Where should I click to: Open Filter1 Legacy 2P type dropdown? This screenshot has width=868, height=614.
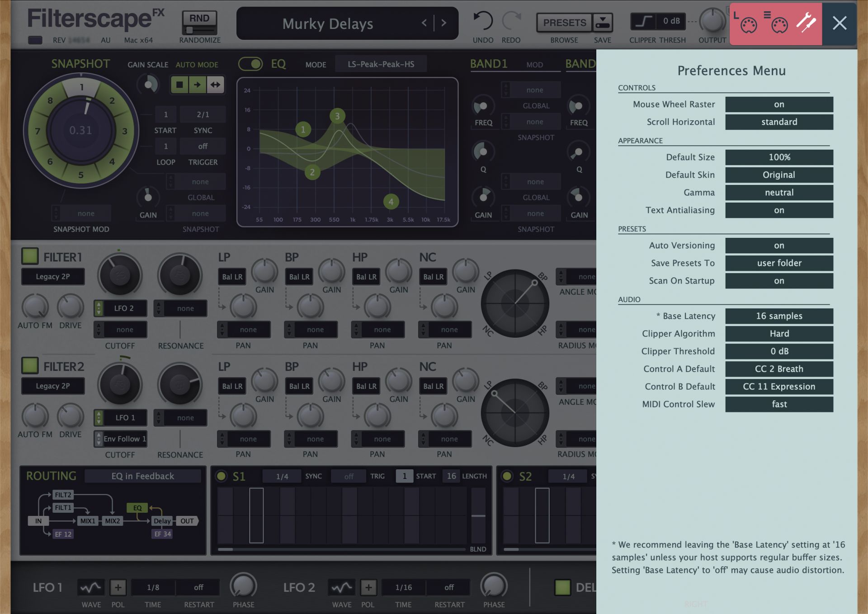[53, 277]
